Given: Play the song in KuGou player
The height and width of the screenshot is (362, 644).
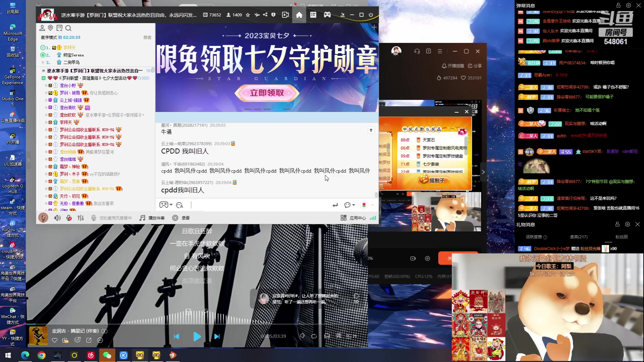Looking at the screenshot, I should [197, 336].
